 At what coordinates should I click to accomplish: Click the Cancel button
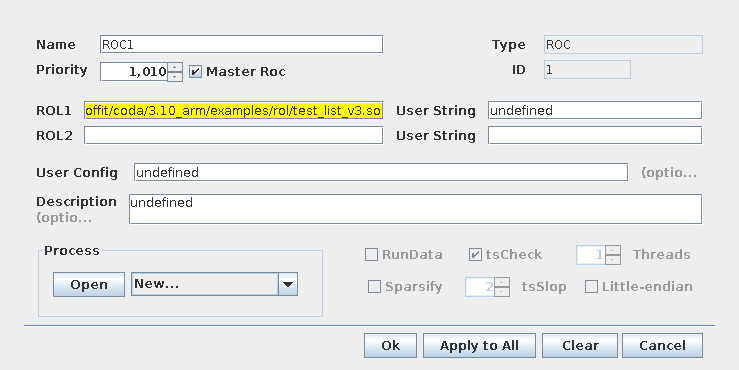click(x=662, y=345)
